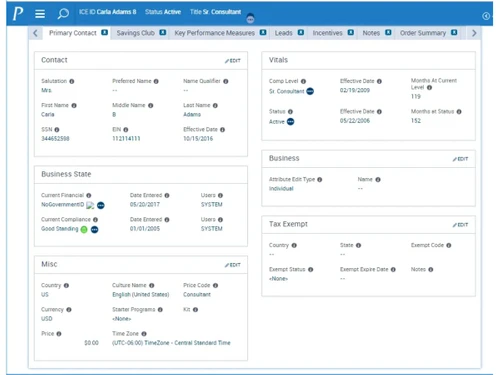
Task: Show info for Price Code field
Action: tap(215, 286)
